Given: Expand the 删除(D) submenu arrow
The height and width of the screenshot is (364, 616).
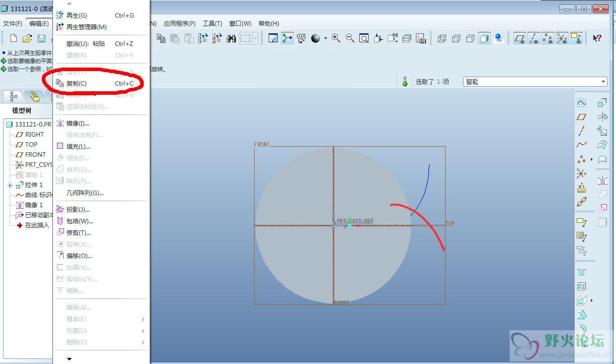Looking at the screenshot, I should pos(143,342).
